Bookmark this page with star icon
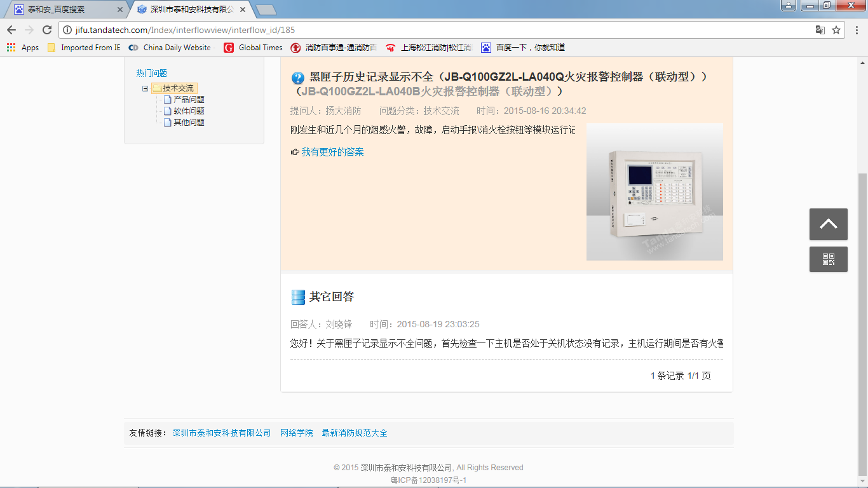 [x=836, y=30]
